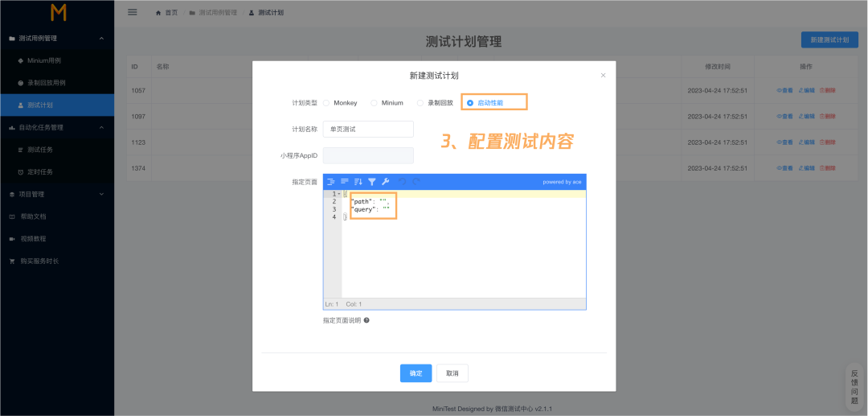This screenshot has width=868, height=416.
Task: Click 编辑 for row ID 1097
Action: tap(807, 117)
